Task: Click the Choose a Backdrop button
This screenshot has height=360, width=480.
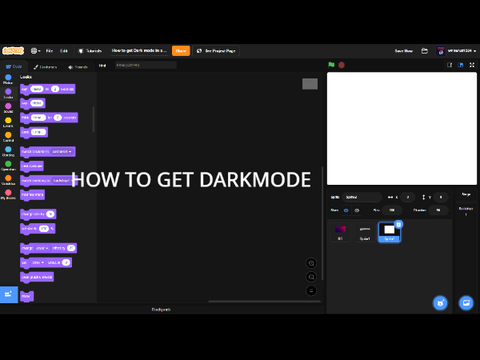Action: [x=466, y=303]
